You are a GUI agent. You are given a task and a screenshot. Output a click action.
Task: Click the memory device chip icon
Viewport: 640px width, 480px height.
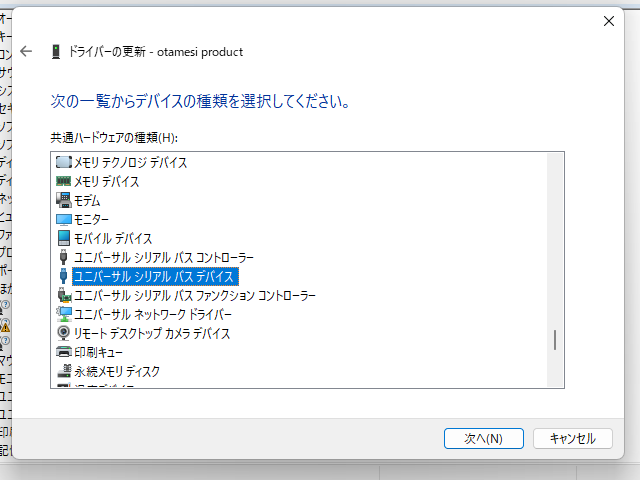[x=64, y=181]
